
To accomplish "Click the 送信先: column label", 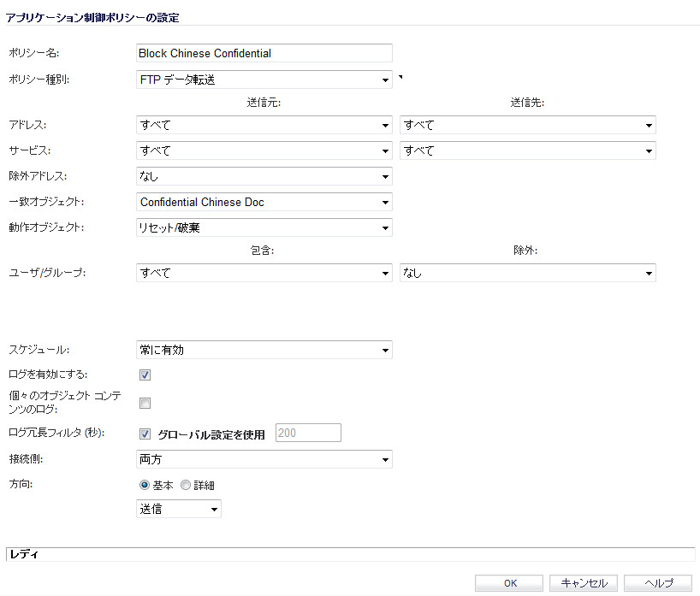I will coord(527,103).
